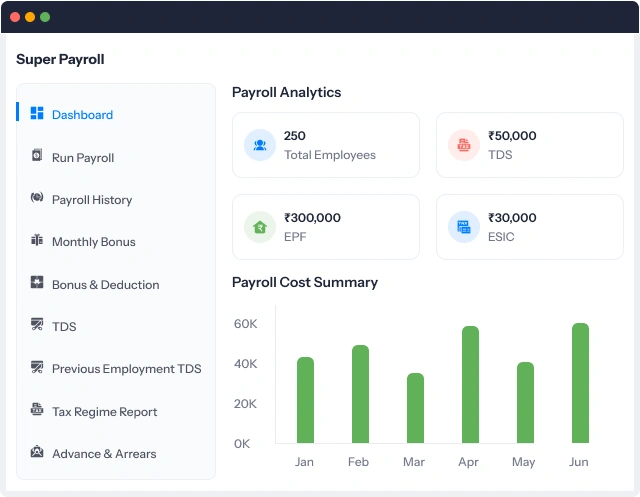Click the 40K axis label

pyautogui.click(x=245, y=364)
